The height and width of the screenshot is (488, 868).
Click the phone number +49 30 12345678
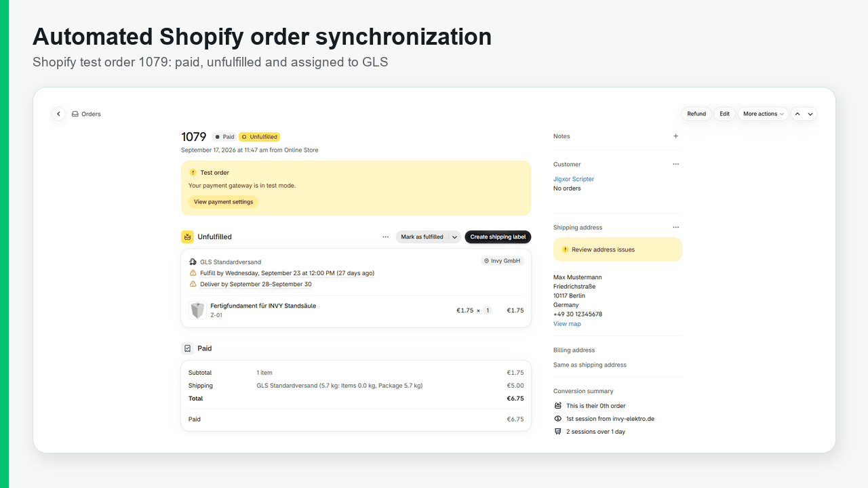coord(578,314)
